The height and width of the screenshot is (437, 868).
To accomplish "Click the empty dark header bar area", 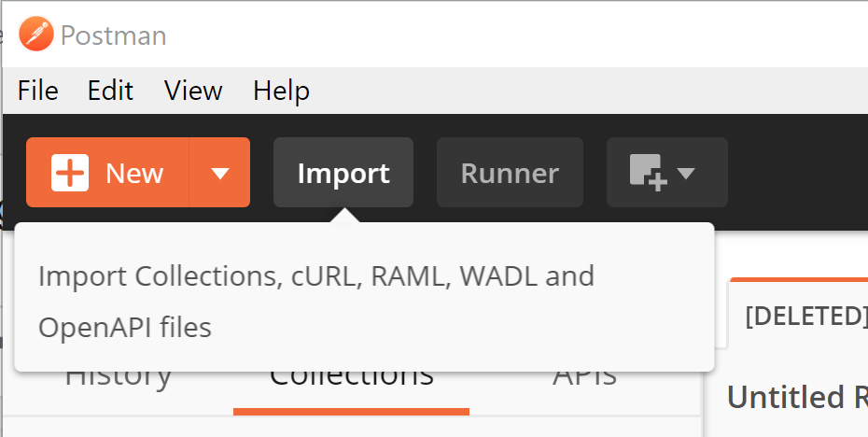I will pos(797,172).
